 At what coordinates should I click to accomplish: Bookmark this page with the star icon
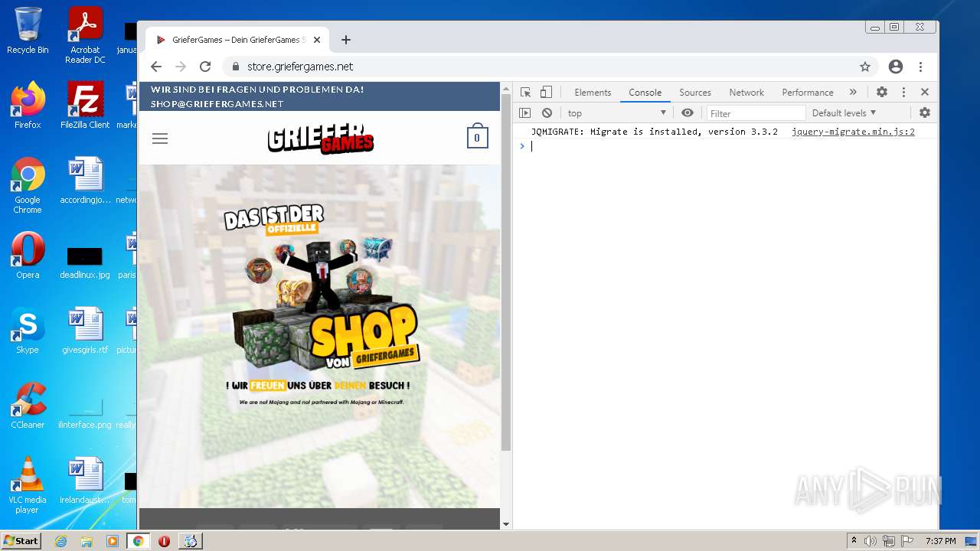click(865, 67)
